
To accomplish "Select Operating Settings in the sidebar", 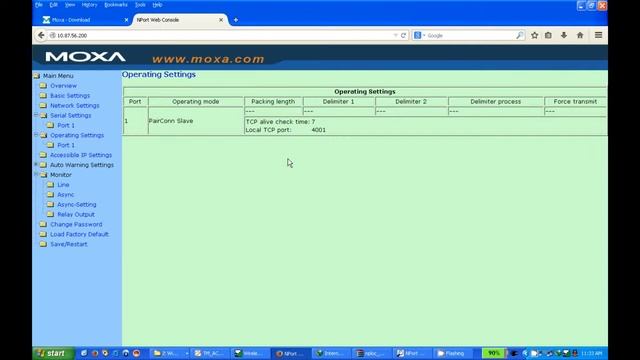I will pos(77,135).
